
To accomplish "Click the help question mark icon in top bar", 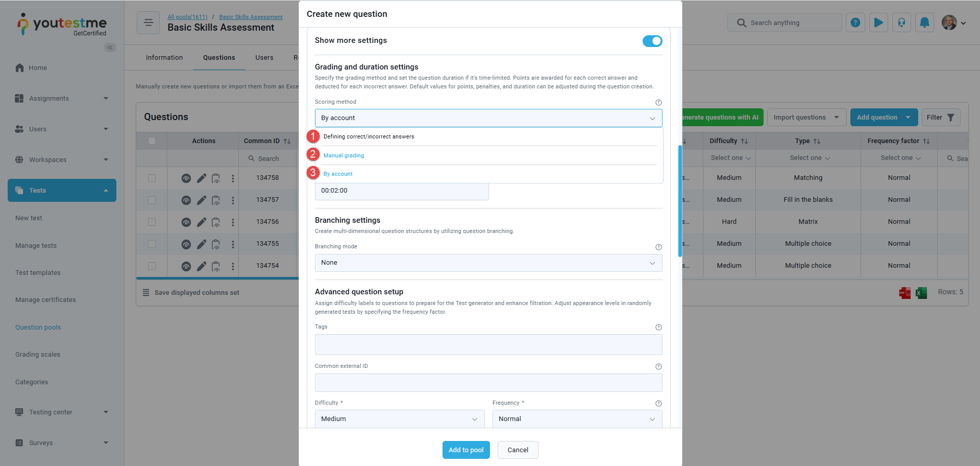I will click(855, 22).
